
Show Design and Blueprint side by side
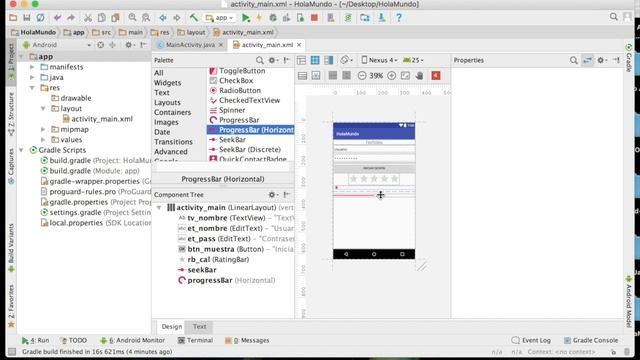329,60
